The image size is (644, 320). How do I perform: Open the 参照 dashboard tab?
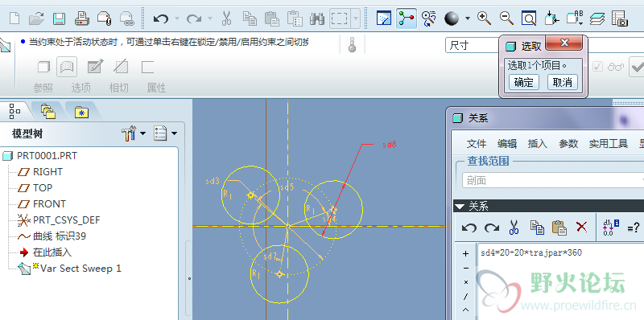coord(43,88)
